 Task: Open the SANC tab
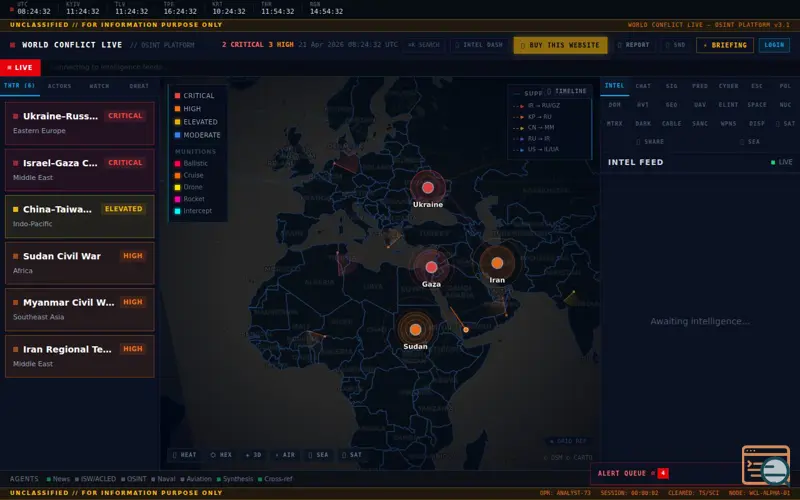coord(699,124)
